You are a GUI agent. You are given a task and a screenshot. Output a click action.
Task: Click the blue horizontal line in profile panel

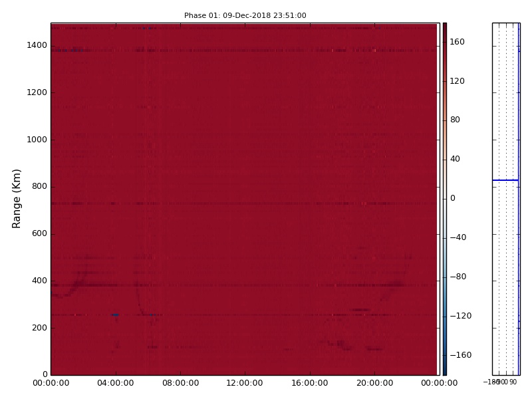(x=505, y=180)
